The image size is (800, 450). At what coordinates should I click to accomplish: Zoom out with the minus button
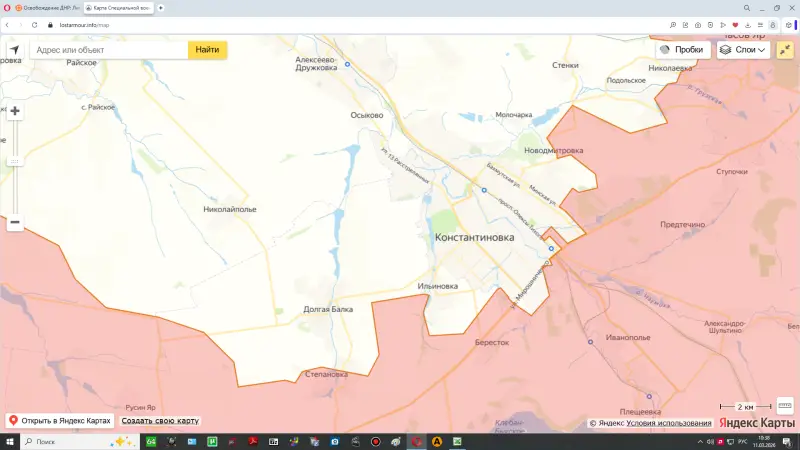coord(15,223)
